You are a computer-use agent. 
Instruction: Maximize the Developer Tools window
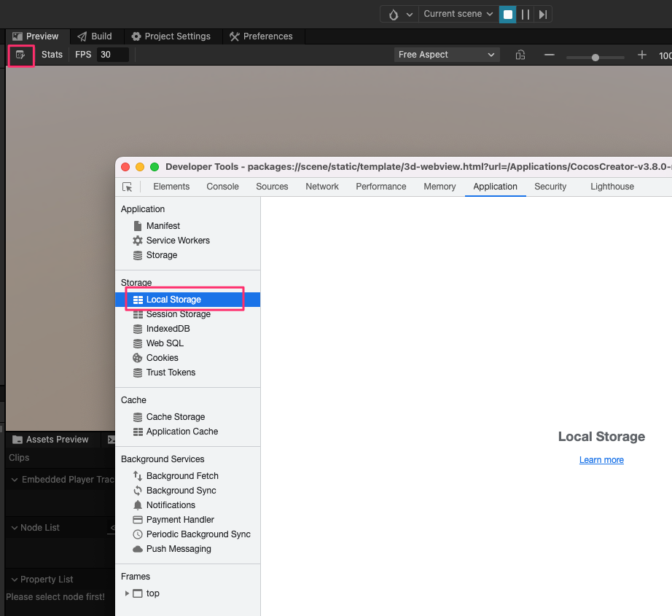click(155, 167)
